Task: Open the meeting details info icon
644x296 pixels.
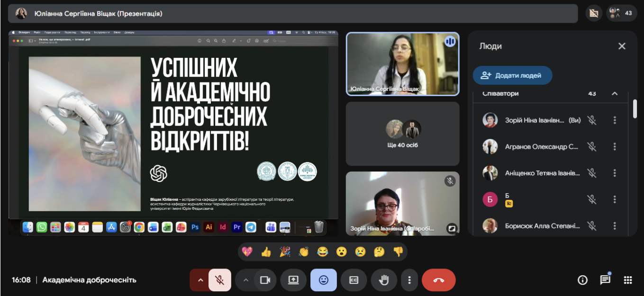Action: click(582, 280)
